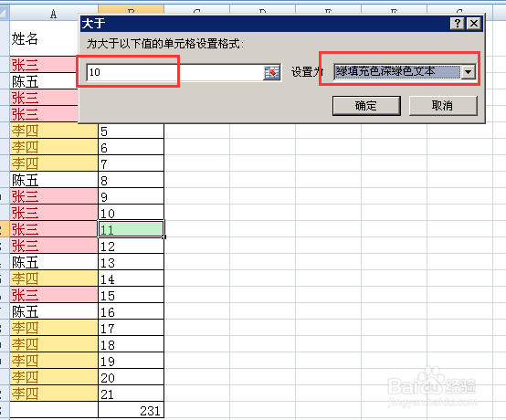Select cell with value 6
Image resolution: width=506 pixels, height=420 pixels.
[x=131, y=147]
